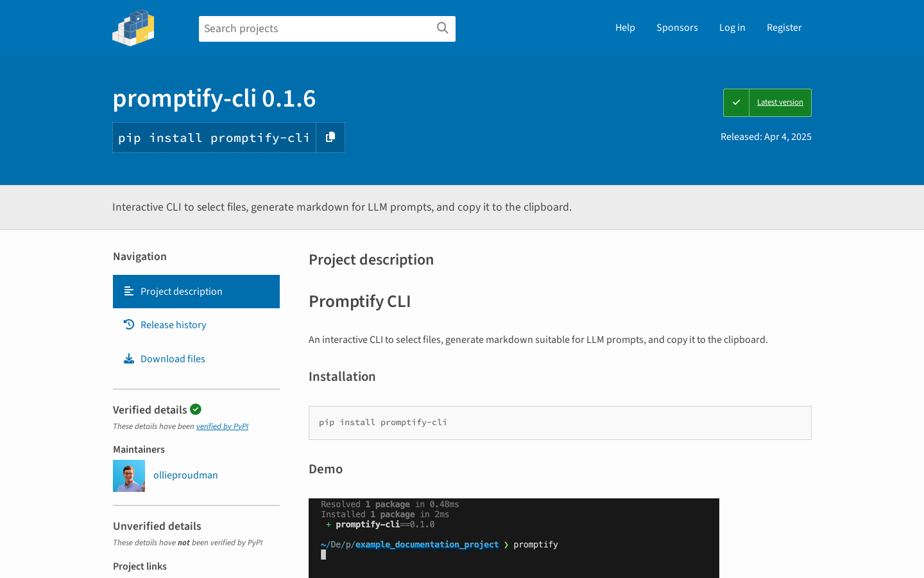Screen dimensions: 924x578
Task: Click the Latest version link
Action: click(x=780, y=102)
